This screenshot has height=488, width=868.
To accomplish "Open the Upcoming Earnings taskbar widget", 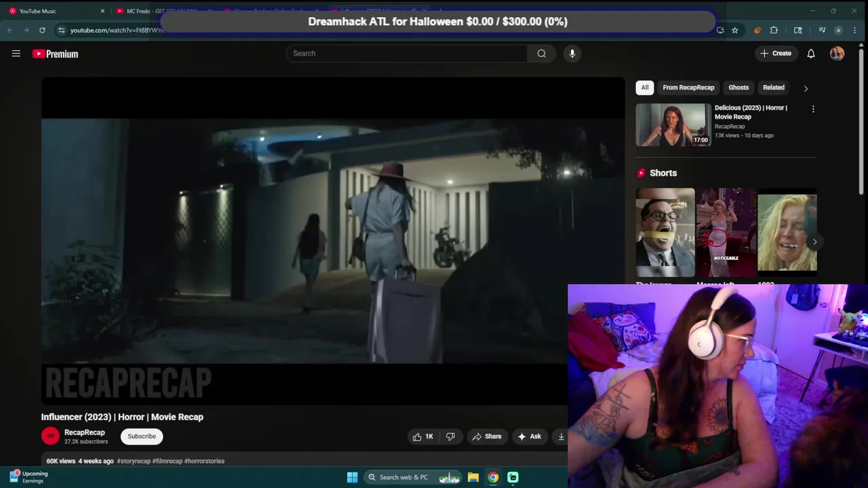I will (28, 477).
